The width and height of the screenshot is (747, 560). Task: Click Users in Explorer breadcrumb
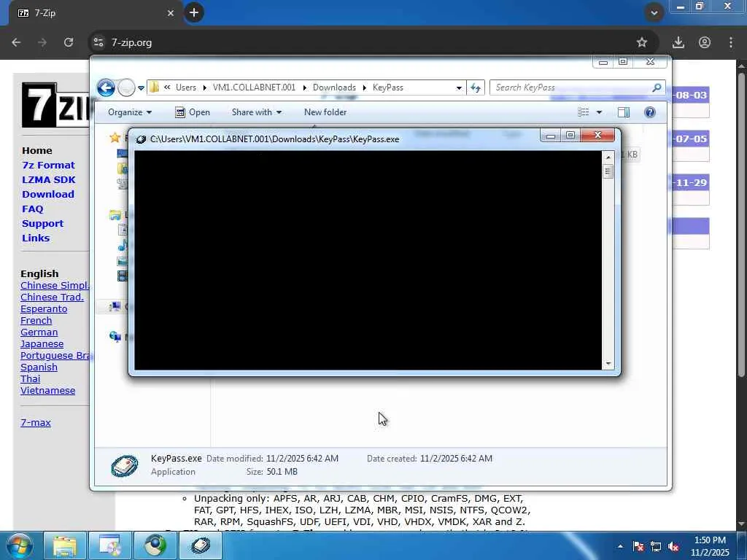[x=186, y=87]
